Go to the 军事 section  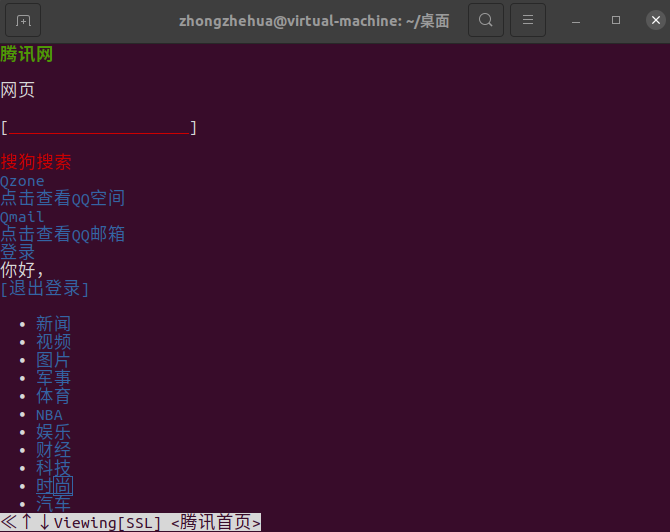(53, 378)
